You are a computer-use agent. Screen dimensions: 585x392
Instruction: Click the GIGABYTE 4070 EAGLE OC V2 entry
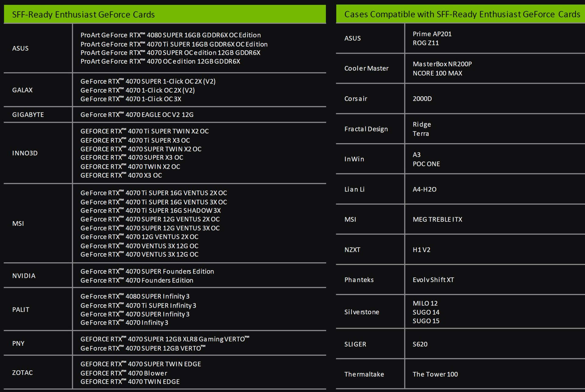[137, 115]
